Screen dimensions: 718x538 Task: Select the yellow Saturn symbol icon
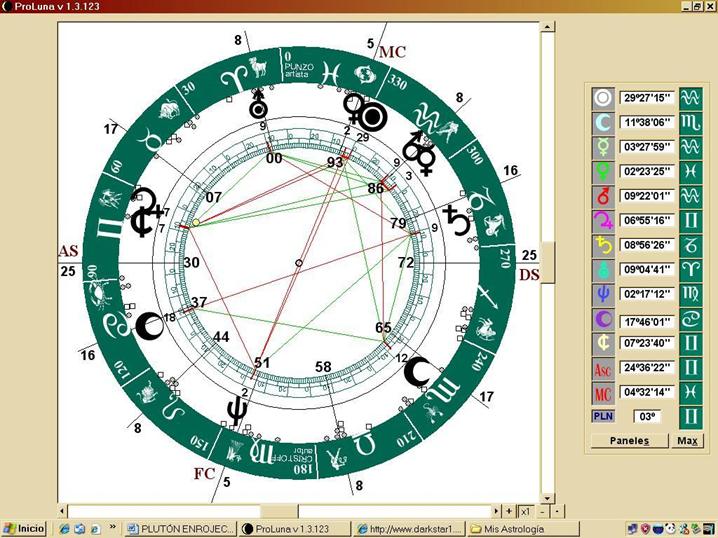602,245
